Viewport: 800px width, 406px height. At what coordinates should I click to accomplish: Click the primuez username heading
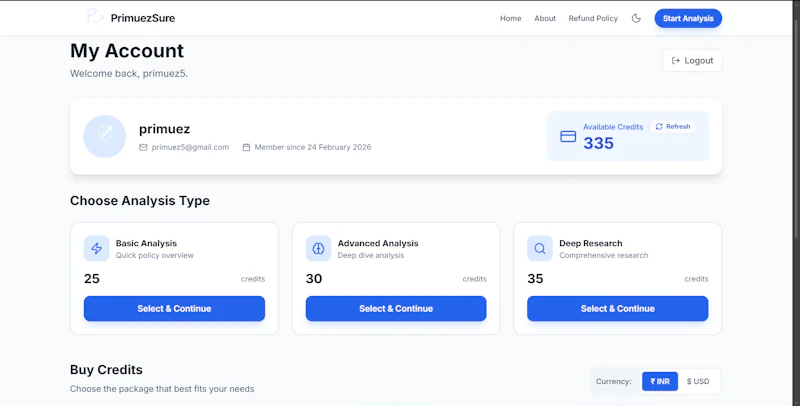click(x=164, y=129)
